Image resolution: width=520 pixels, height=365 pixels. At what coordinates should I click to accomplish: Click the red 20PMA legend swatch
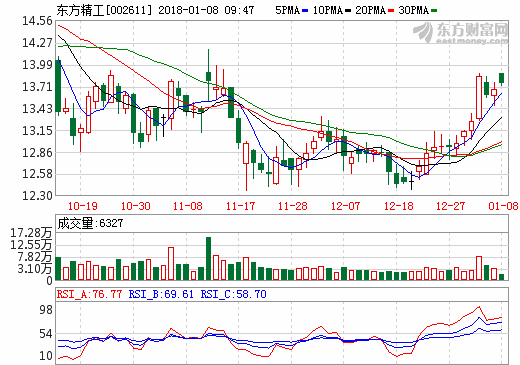click(x=391, y=11)
